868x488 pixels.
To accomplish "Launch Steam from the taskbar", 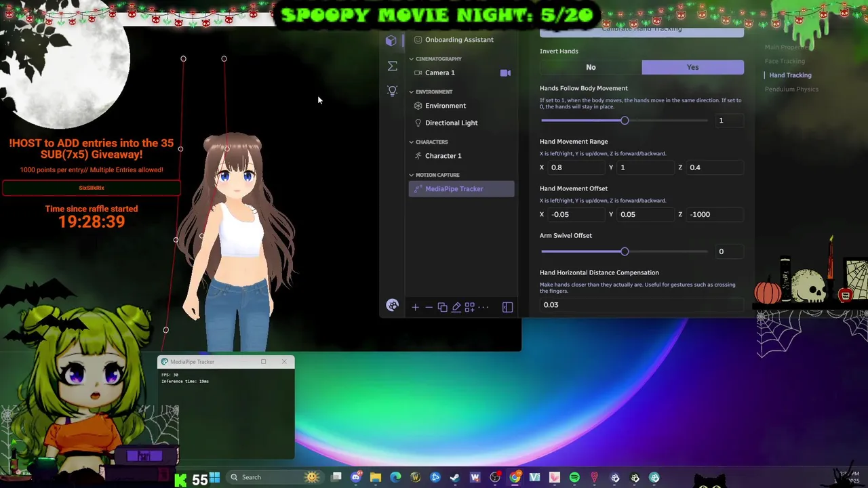I will coord(455,477).
